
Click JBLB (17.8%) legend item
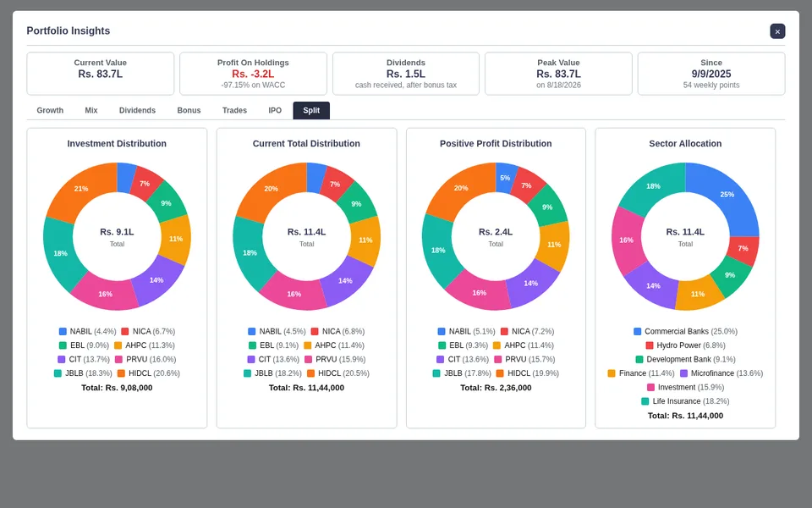pos(462,373)
